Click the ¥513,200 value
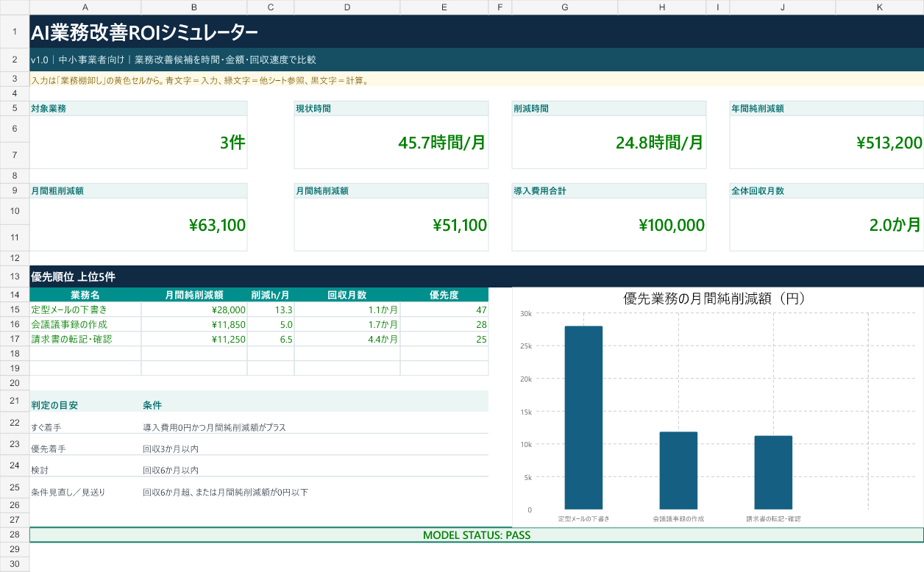 (827, 142)
